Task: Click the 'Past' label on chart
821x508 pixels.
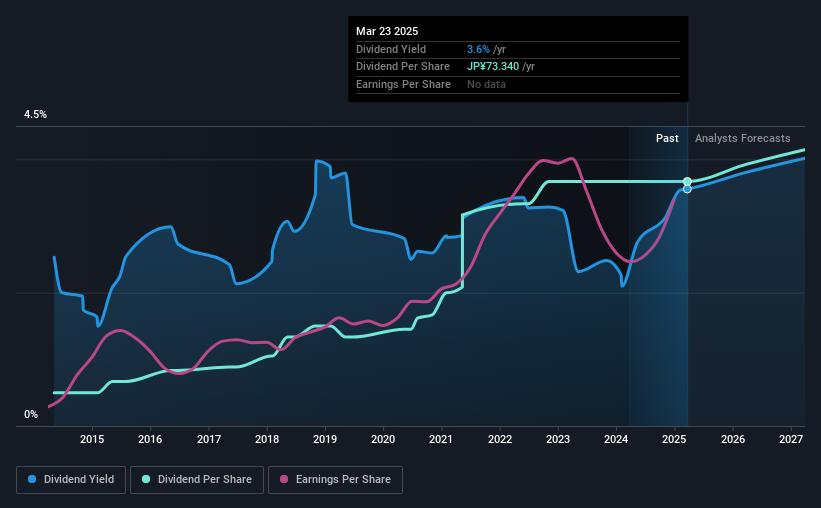Action: (x=667, y=138)
